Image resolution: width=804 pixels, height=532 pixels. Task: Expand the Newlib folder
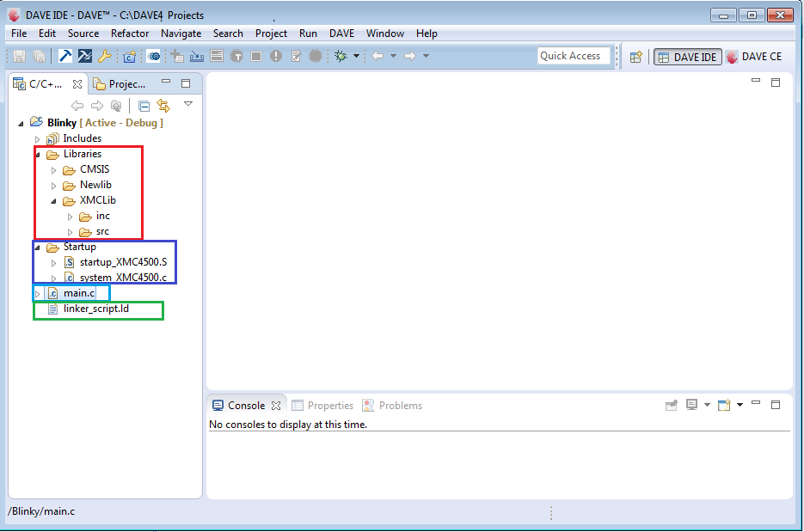coord(54,186)
